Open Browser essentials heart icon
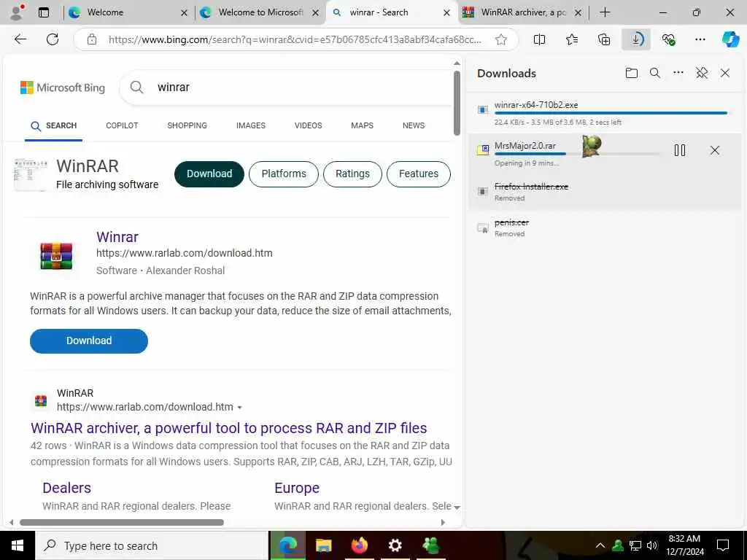 [x=668, y=39]
